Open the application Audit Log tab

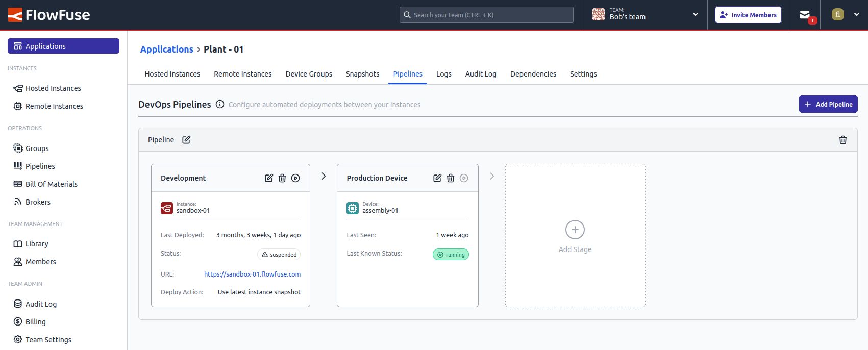[x=481, y=74]
